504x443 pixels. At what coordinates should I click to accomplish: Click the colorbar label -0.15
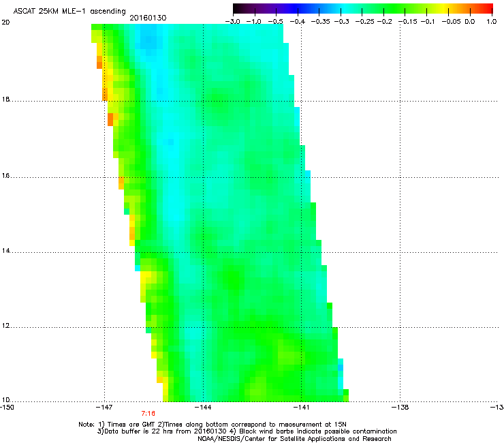coord(407,22)
